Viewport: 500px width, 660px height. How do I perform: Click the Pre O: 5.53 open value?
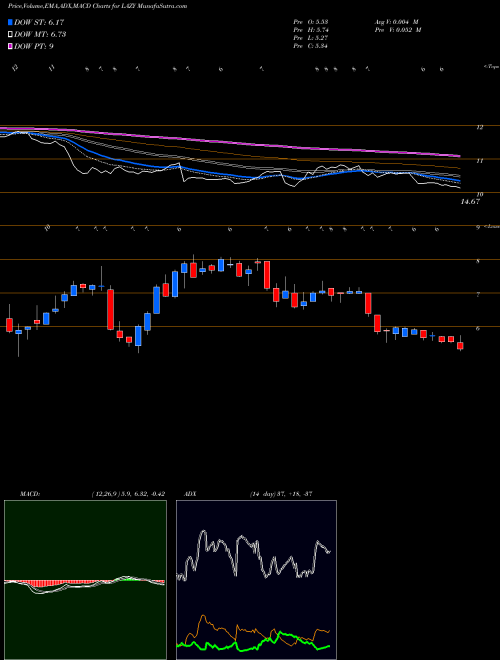click(311, 22)
